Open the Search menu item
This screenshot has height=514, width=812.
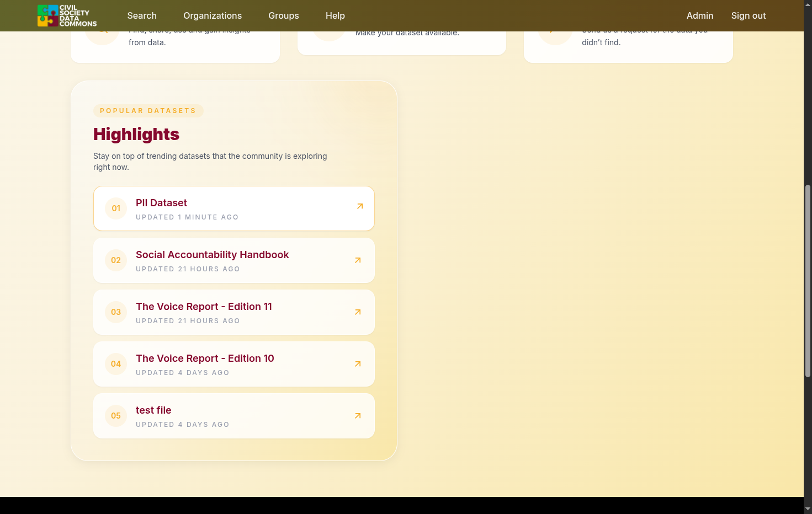click(142, 15)
